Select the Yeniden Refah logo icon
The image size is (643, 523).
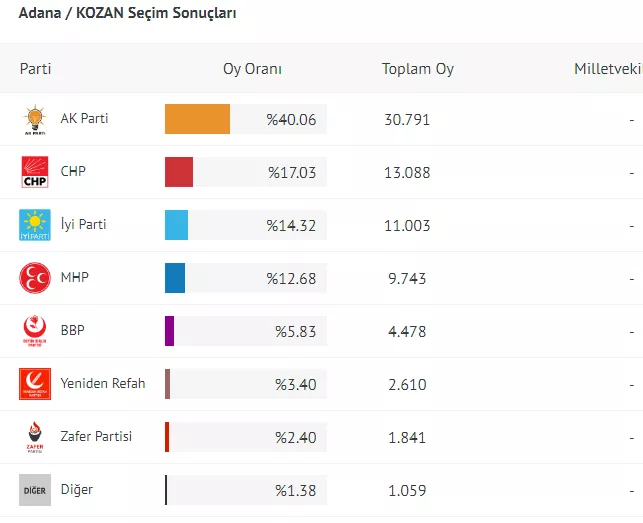point(35,384)
